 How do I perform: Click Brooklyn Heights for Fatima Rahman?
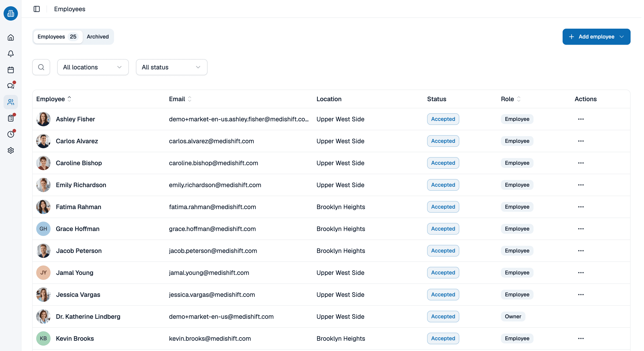coord(341,207)
